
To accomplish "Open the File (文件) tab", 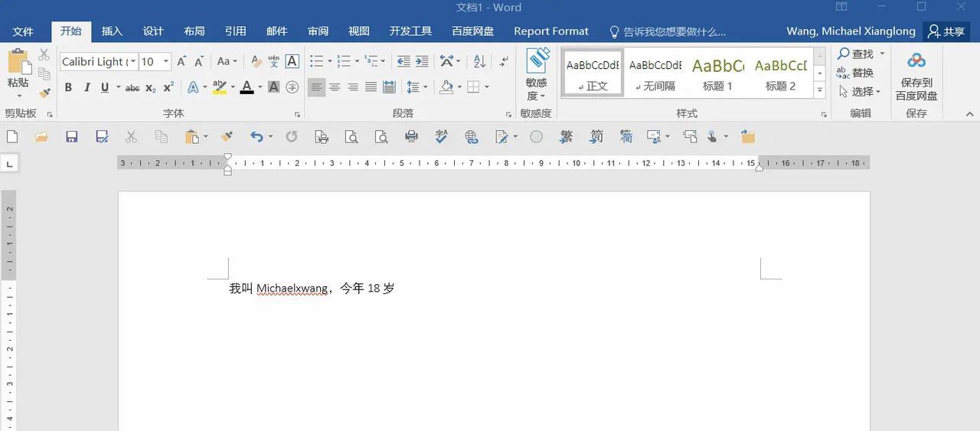I will point(23,31).
